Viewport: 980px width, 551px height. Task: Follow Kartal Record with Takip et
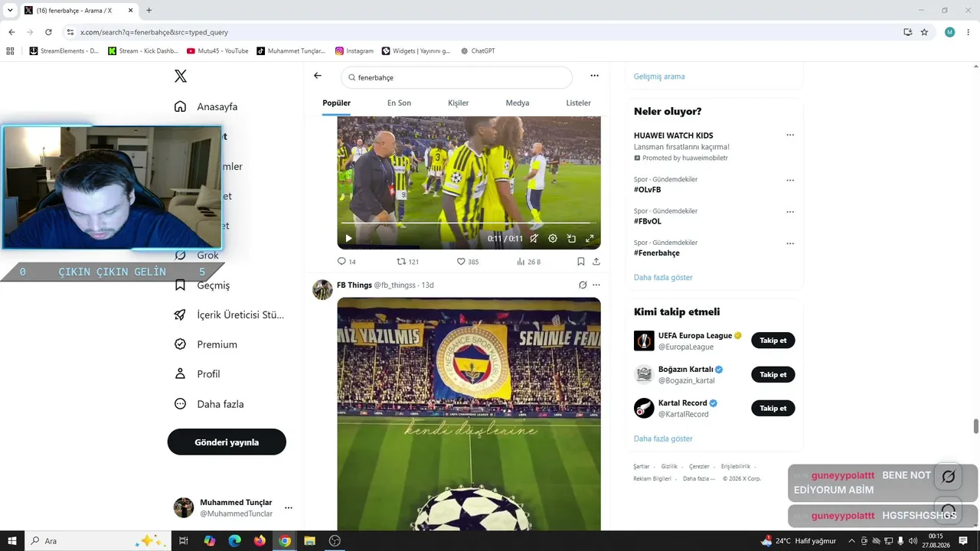tap(773, 408)
